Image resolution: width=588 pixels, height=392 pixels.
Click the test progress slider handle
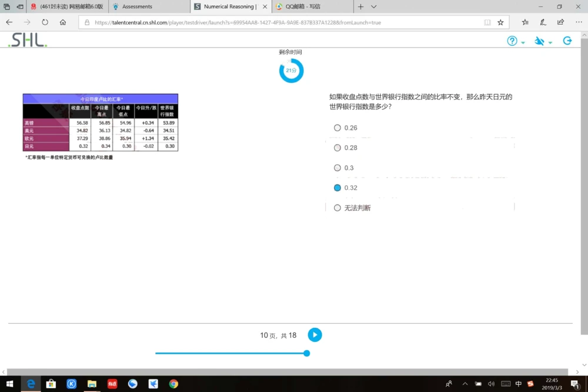(306, 353)
